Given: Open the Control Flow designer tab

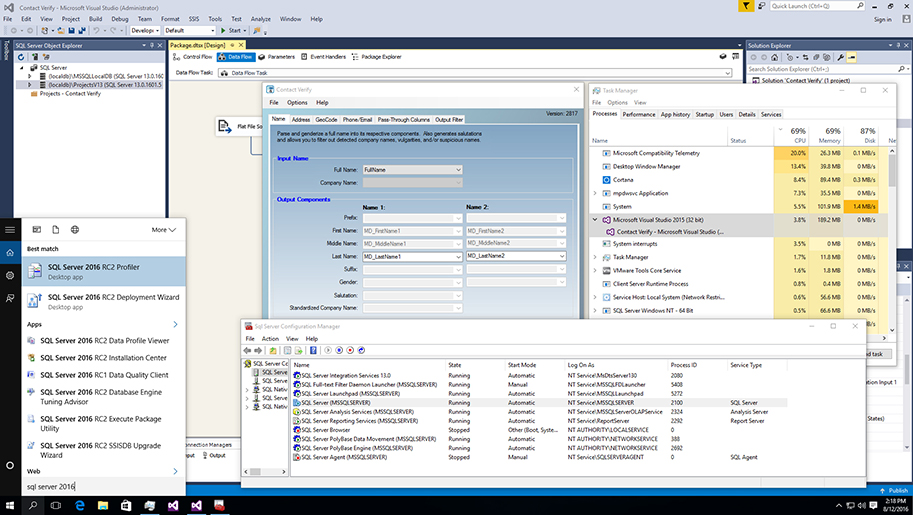Looking at the screenshot, I should point(193,57).
